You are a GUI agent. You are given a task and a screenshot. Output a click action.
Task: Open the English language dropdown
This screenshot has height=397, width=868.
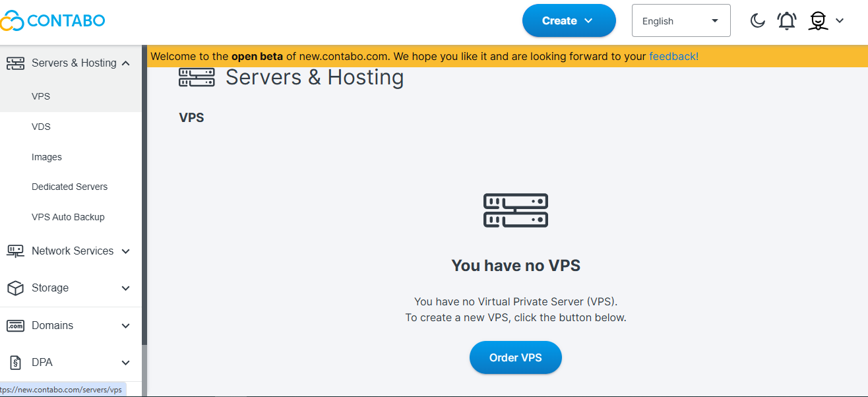tap(681, 21)
